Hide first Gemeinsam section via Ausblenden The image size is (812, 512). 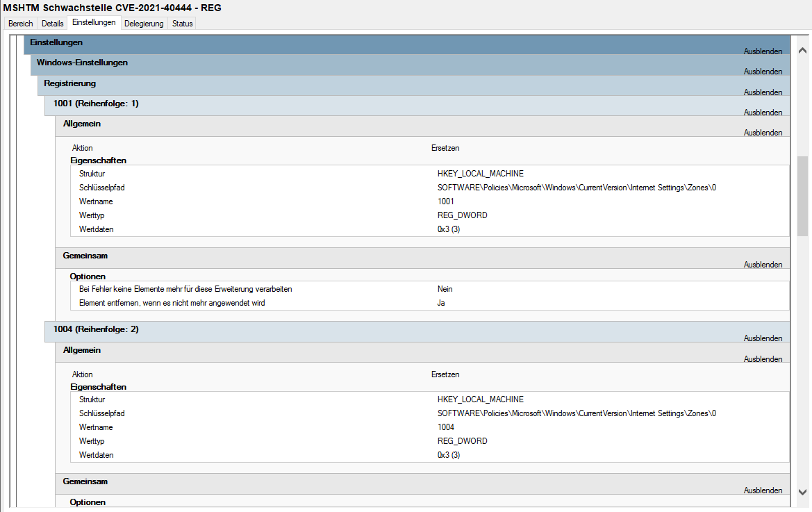point(763,265)
